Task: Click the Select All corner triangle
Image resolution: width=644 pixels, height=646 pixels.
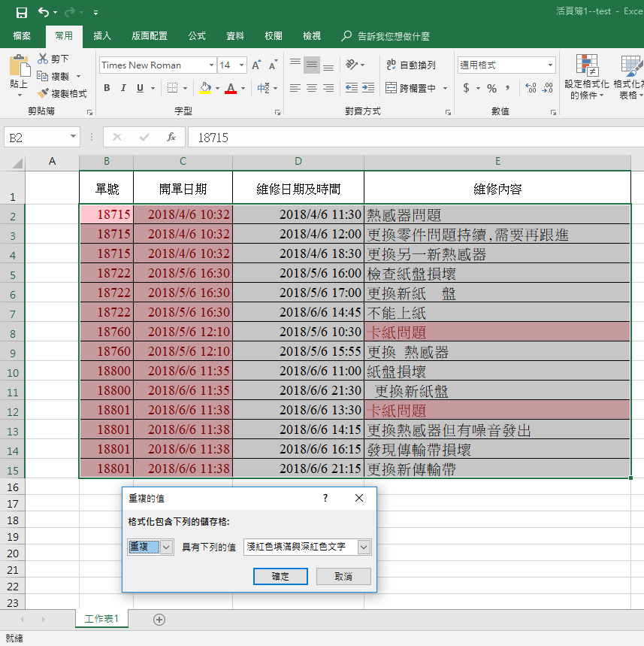Action: pos(17,163)
